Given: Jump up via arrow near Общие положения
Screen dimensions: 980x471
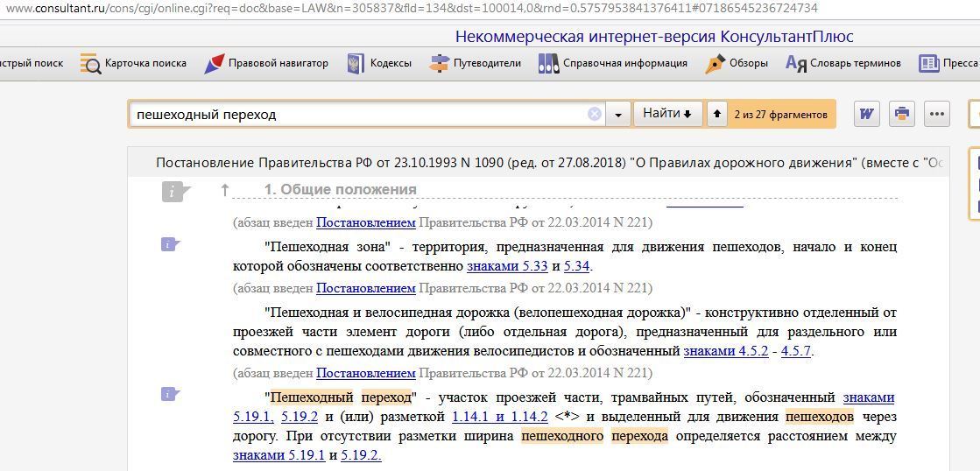Looking at the screenshot, I should [225, 190].
